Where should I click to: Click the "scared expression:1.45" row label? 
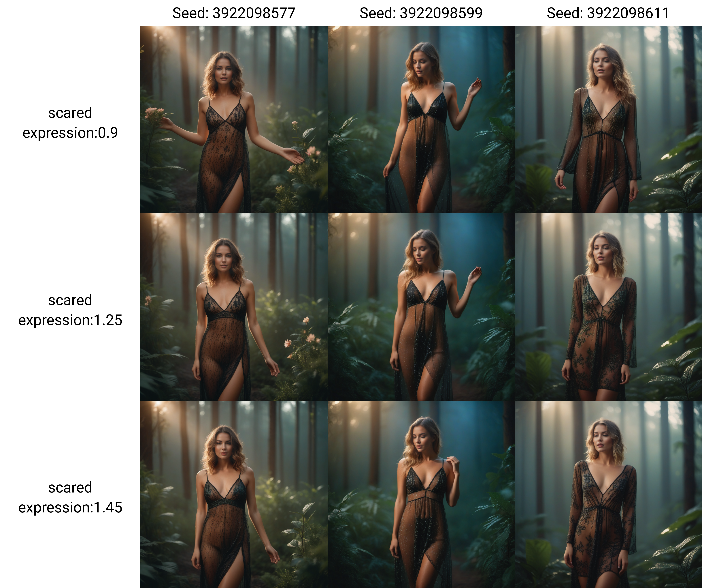[70, 497]
